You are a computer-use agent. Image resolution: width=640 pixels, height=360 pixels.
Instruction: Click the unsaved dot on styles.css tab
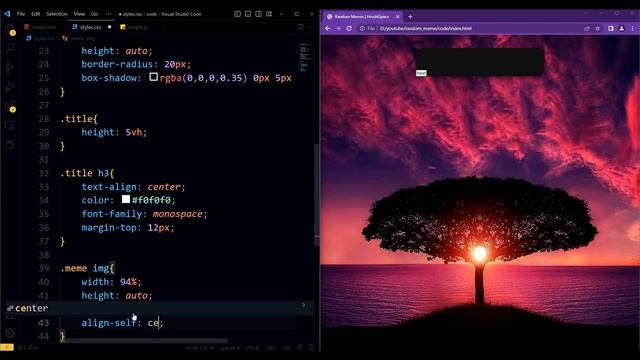click(x=109, y=27)
